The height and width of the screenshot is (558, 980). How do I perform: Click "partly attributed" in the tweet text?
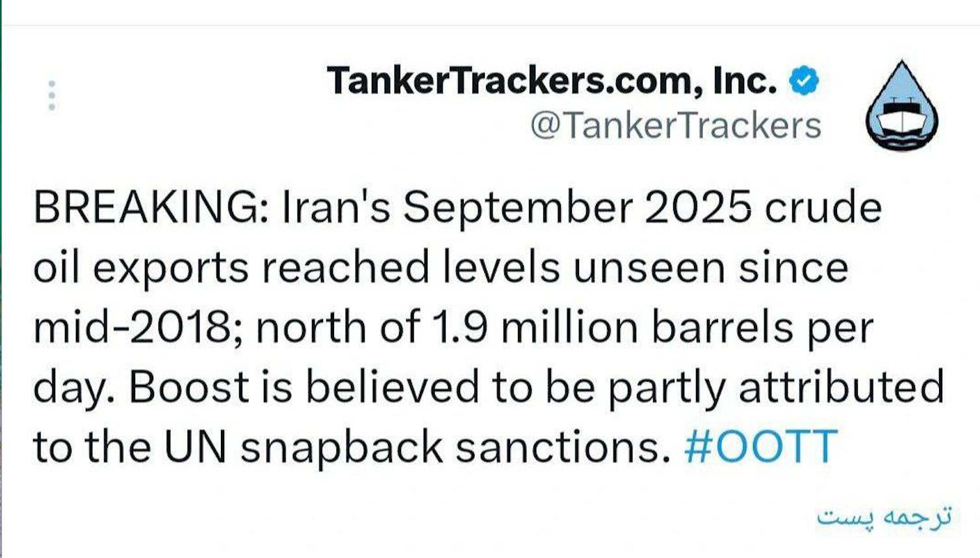775,387
